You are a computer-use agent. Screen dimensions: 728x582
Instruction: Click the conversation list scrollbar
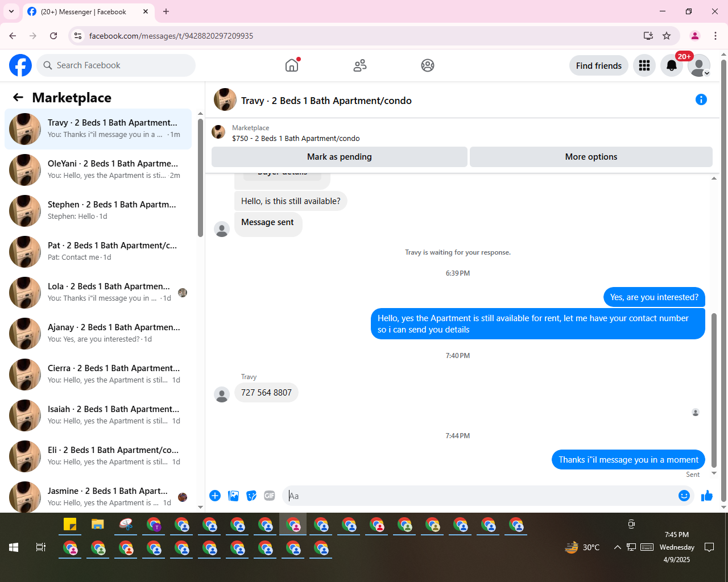pyautogui.click(x=200, y=178)
